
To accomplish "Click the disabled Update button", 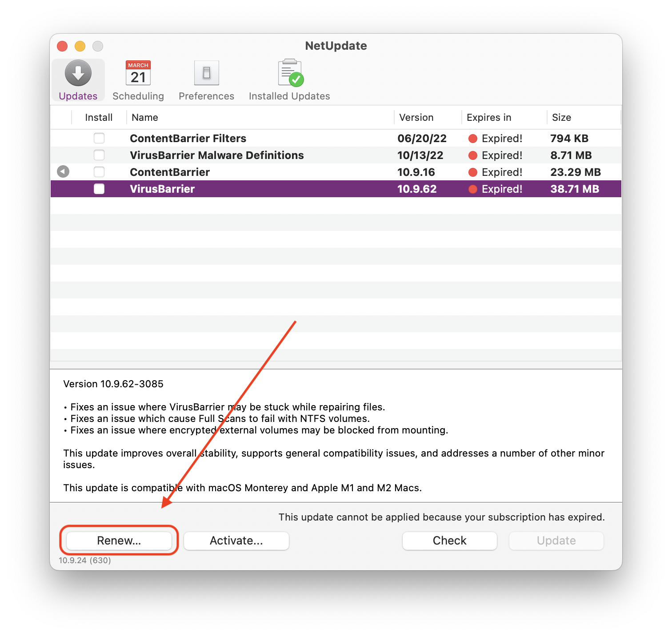I will tap(556, 541).
